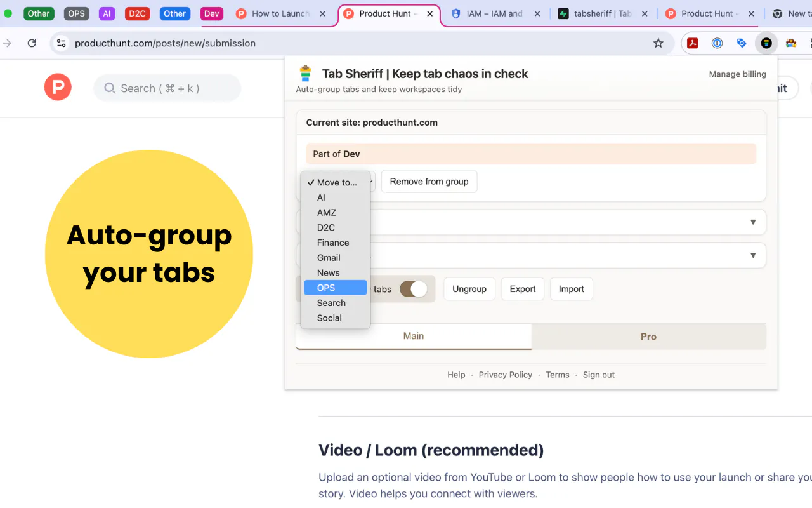Click the 'Part of Dev' banner
This screenshot has width=812, height=508.
pyautogui.click(x=531, y=154)
